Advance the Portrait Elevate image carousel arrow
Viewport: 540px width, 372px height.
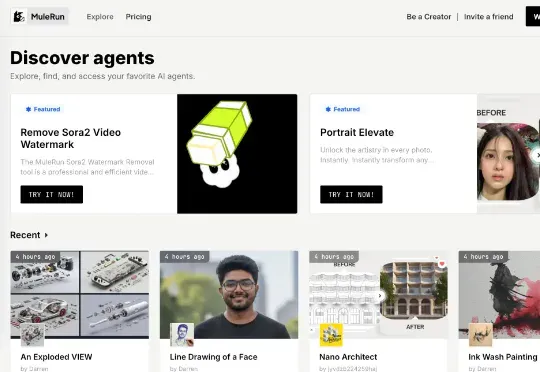tap(537, 155)
